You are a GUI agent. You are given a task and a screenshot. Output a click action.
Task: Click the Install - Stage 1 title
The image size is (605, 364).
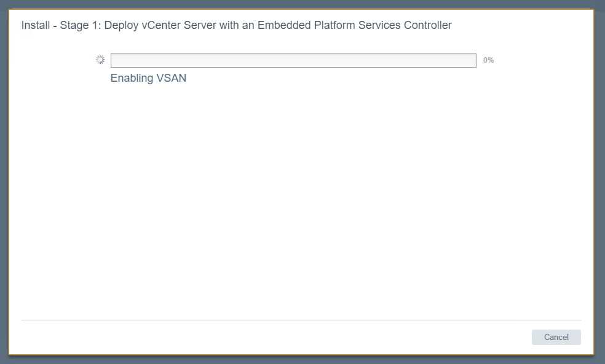click(236, 25)
